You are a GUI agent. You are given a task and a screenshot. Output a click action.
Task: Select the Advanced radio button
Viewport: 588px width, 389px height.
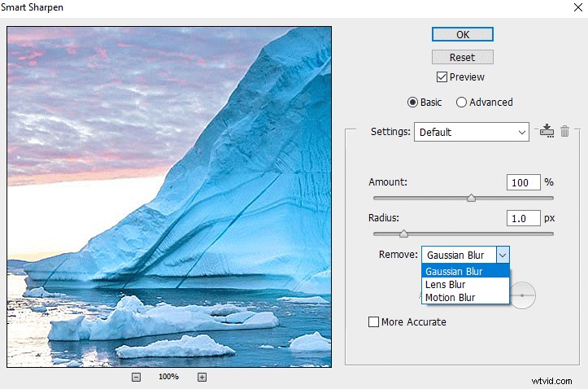click(x=461, y=102)
